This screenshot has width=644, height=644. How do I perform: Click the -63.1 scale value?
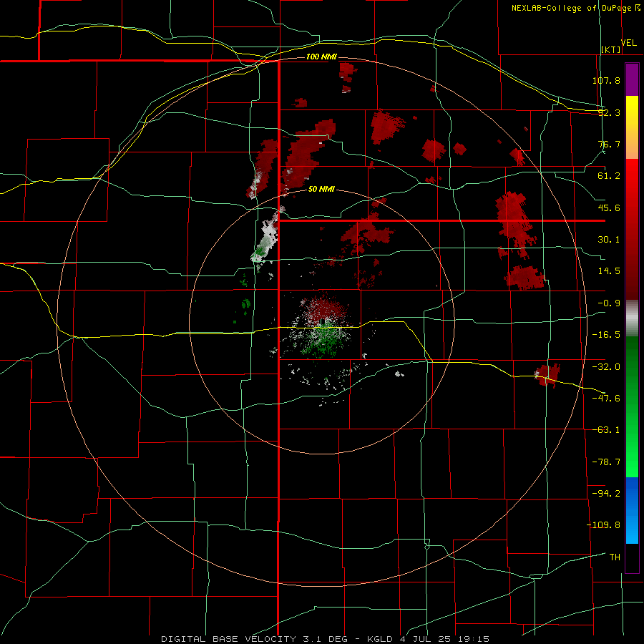606,430
